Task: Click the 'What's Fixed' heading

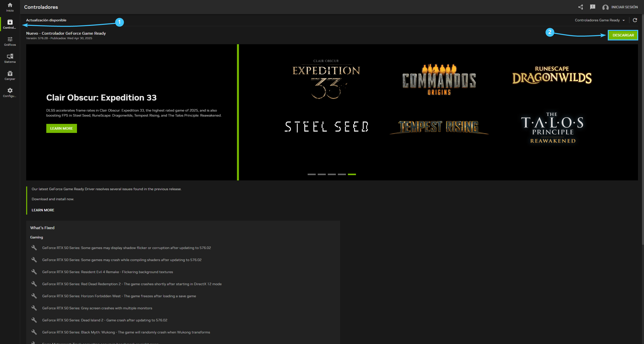Action: point(42,228)
